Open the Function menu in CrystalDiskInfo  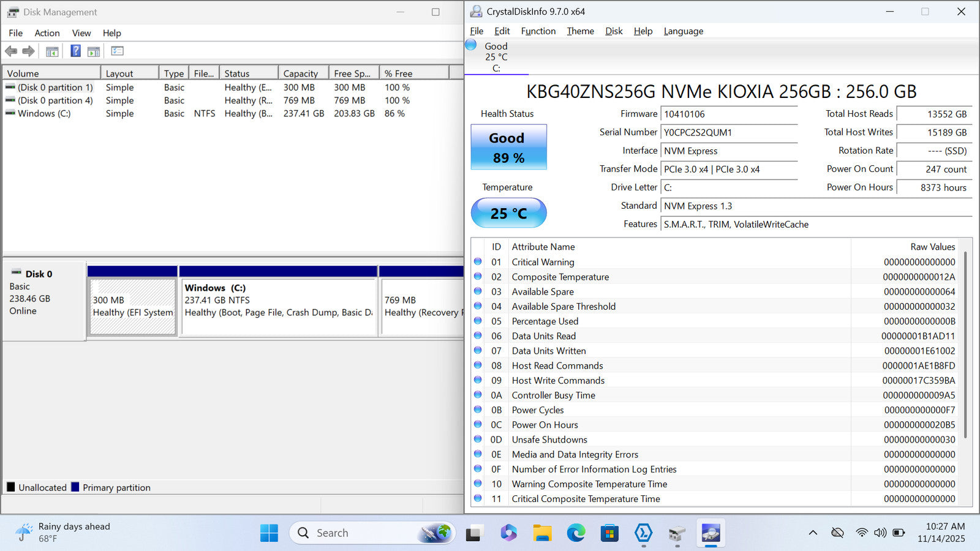[x=538, y=31]
